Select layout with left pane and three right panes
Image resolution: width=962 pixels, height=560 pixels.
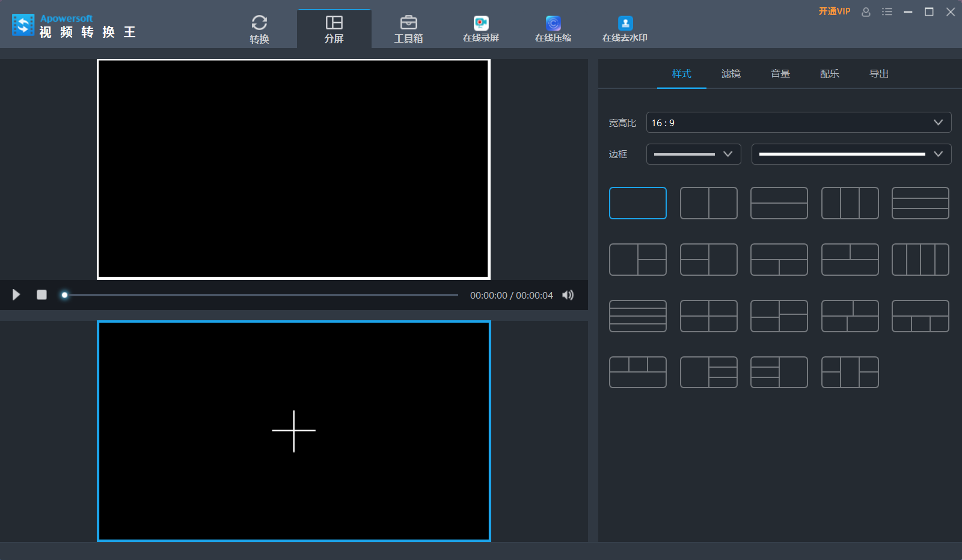(x=709, y=373)
